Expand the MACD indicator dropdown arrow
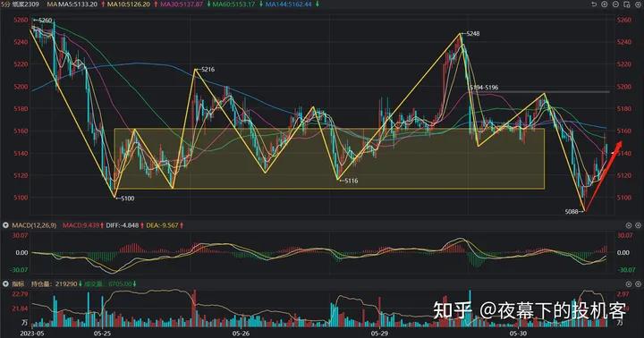The image size is (644, 338). coord(5,225)
